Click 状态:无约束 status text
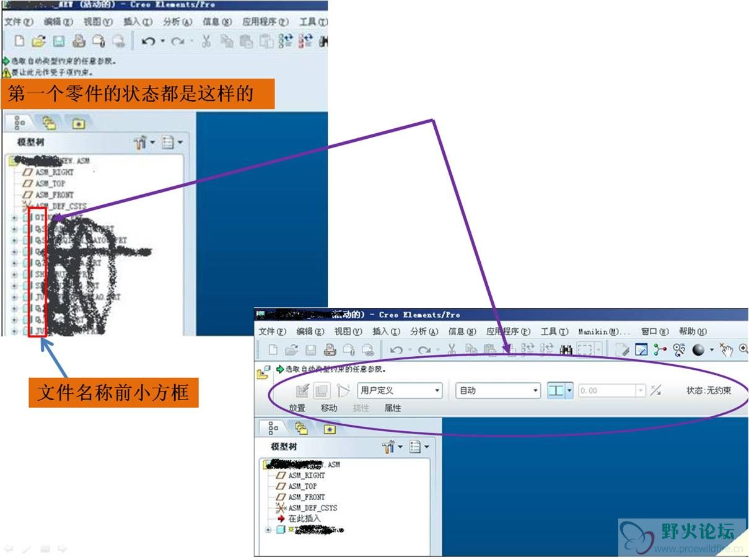 [709, 390]
